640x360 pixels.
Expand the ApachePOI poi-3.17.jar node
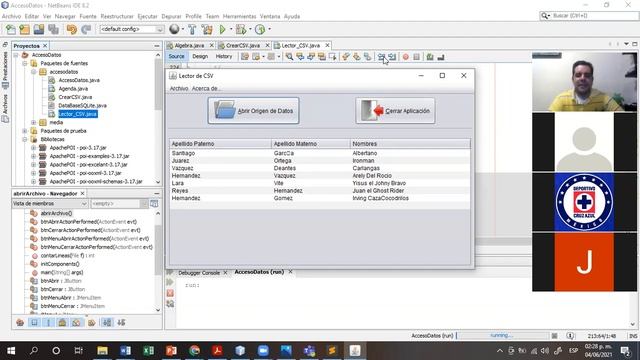(x=33, y=148)
